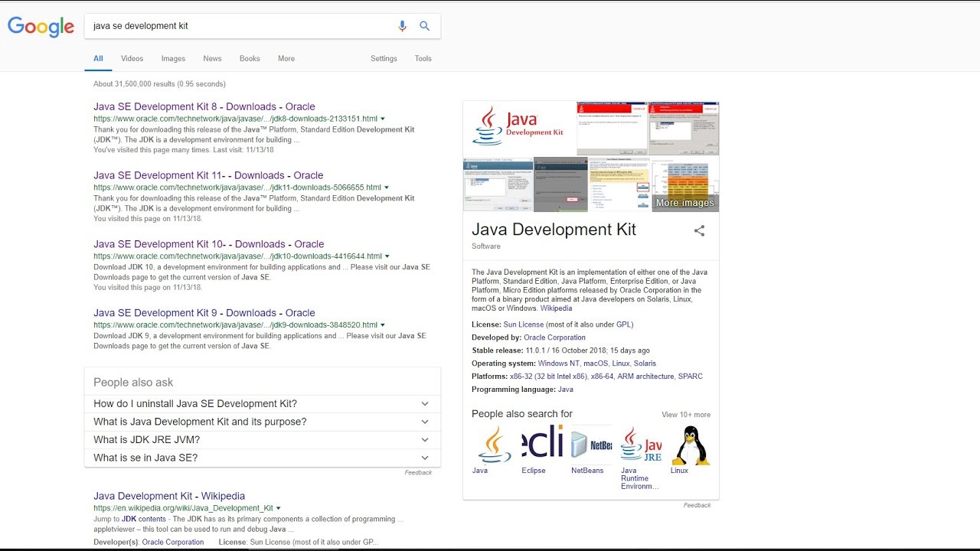Screen dimensions: 980x551
Task: Switch to the Images tab
Action: (173, 59)
